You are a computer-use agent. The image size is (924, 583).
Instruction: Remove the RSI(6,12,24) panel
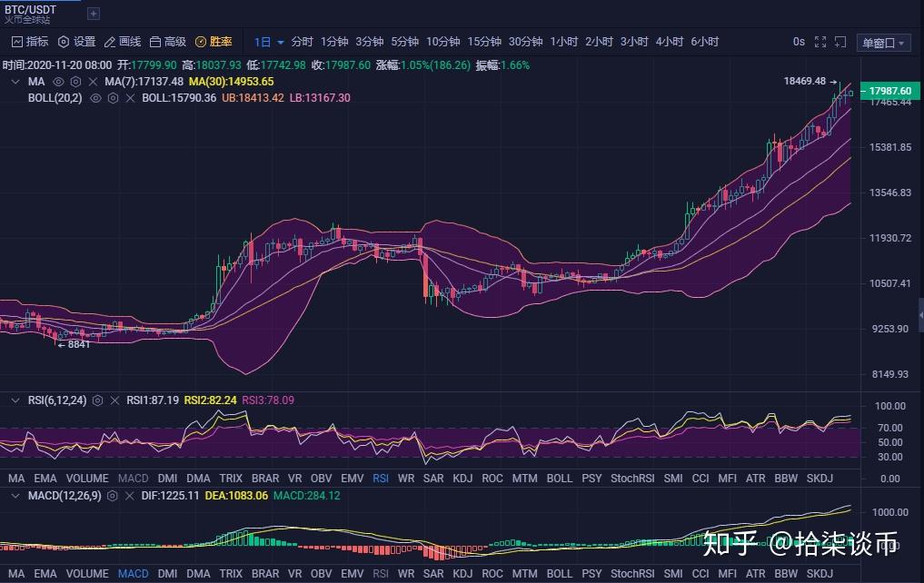coord(114,400)
